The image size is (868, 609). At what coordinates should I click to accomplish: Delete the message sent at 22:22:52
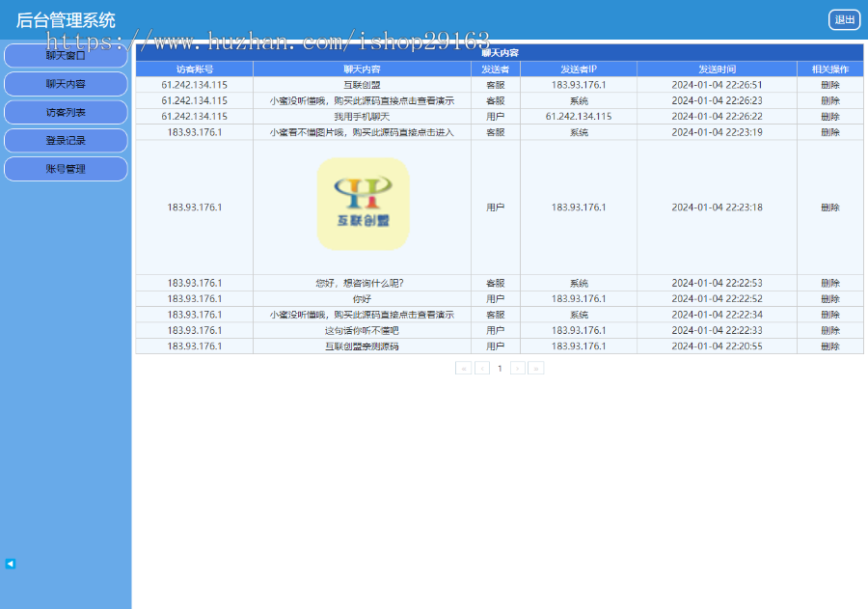(x=830, y=298)
